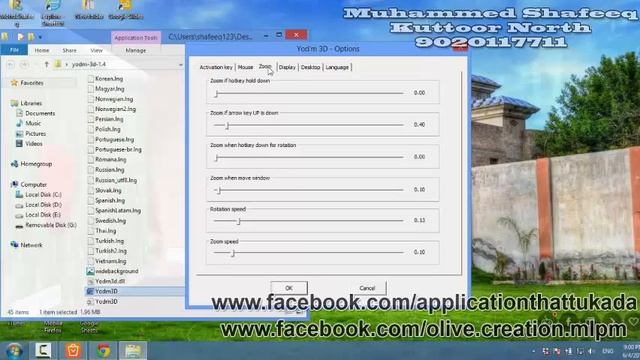This screenshot has height=360, width=640.
Task: Adjust Zoom if arrow key UP slider
Action: click(309, 125)
